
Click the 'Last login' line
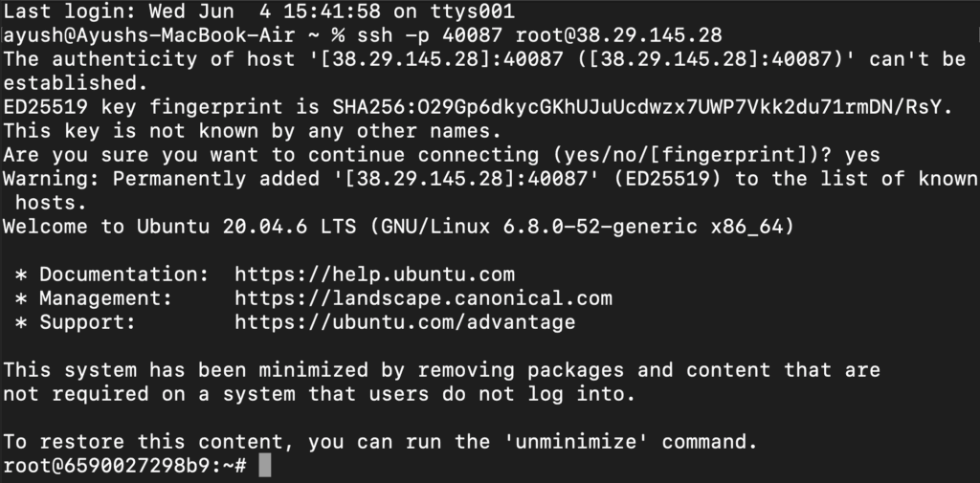click(258, 11)
